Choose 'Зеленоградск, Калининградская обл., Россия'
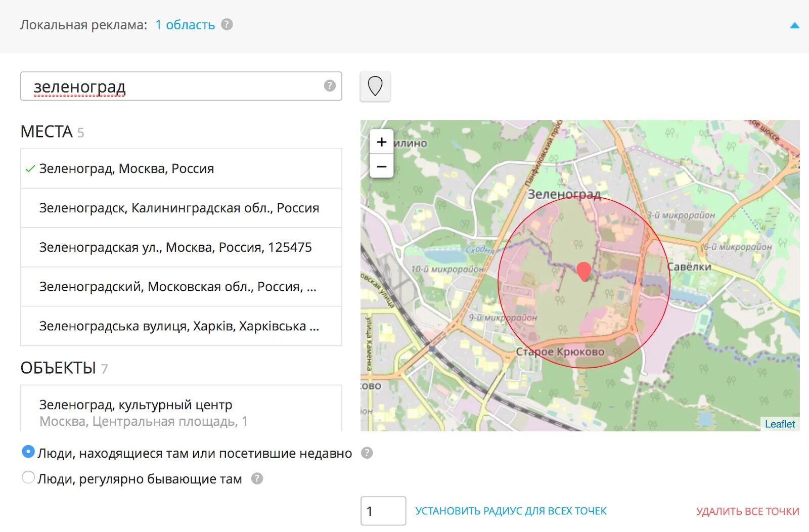The height and width of the screenshot is (532, 809). [x=181, y=208]
